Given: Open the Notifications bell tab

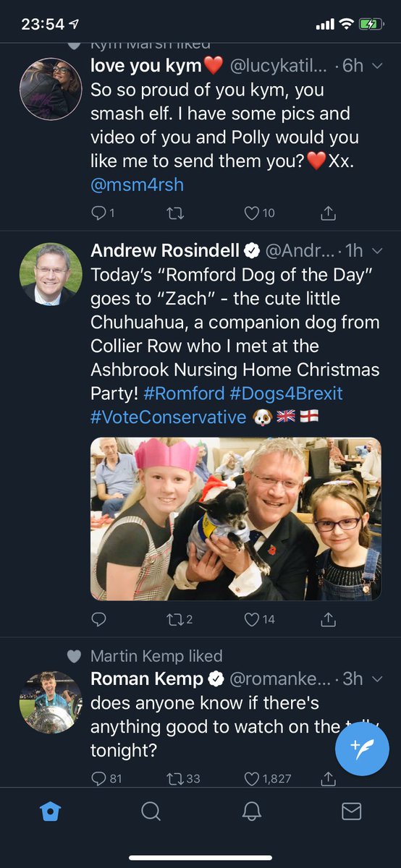Looking at the screenshot, I should click(x=251, y=812).
